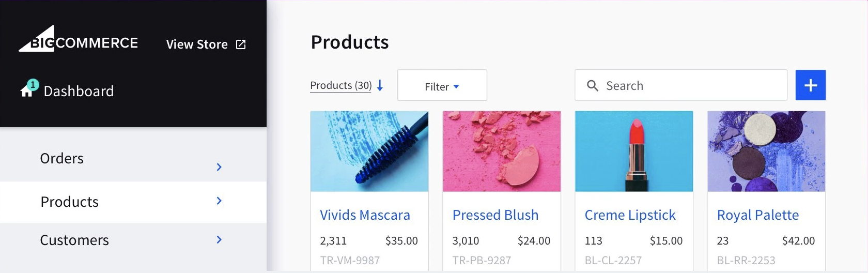Screen dimensions: 868x273
Task: Click the View Store link
Action: click(197, 44)
